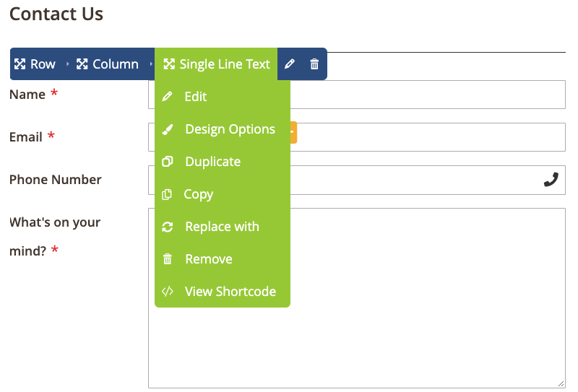Expand the arrow after Column breadcrumb
This screenshot has width=578, height=392.
coord(151,64)
